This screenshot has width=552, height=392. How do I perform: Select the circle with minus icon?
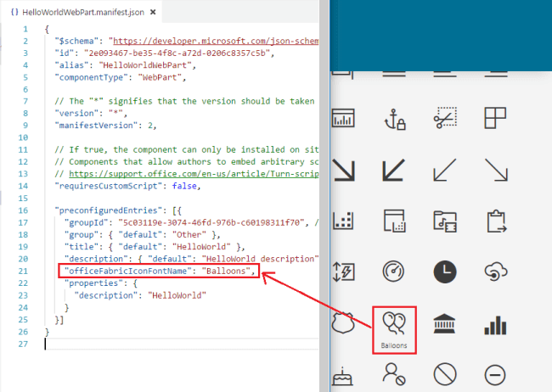click(495, 375)
